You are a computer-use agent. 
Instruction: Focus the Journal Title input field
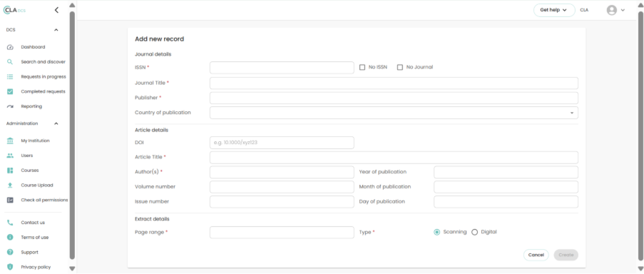(394, 83)
